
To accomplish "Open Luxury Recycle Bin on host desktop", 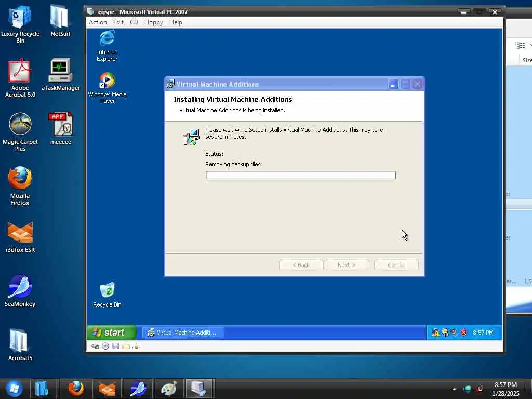I will click(x=20, y=24).
